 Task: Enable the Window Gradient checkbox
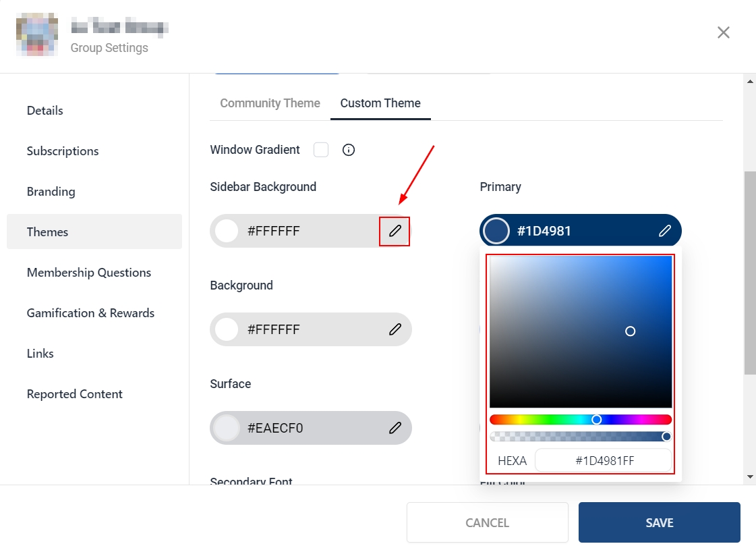coord(321,150)
